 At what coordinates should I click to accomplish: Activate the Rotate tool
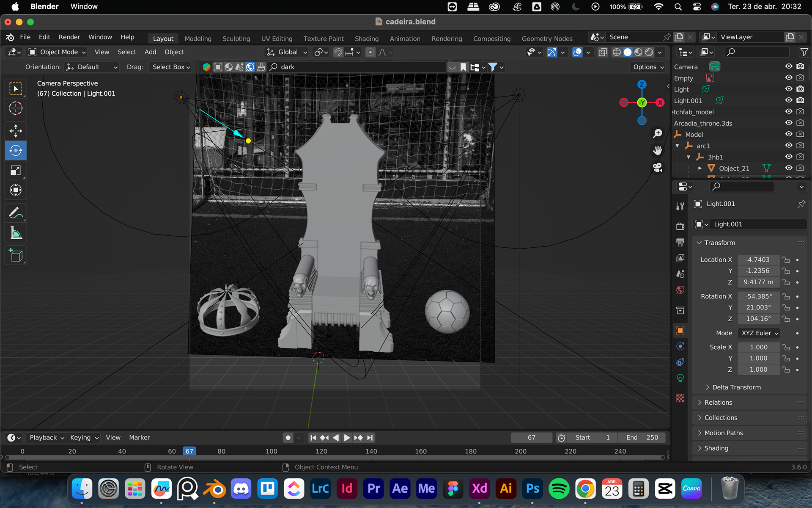(x=16, y=151)
